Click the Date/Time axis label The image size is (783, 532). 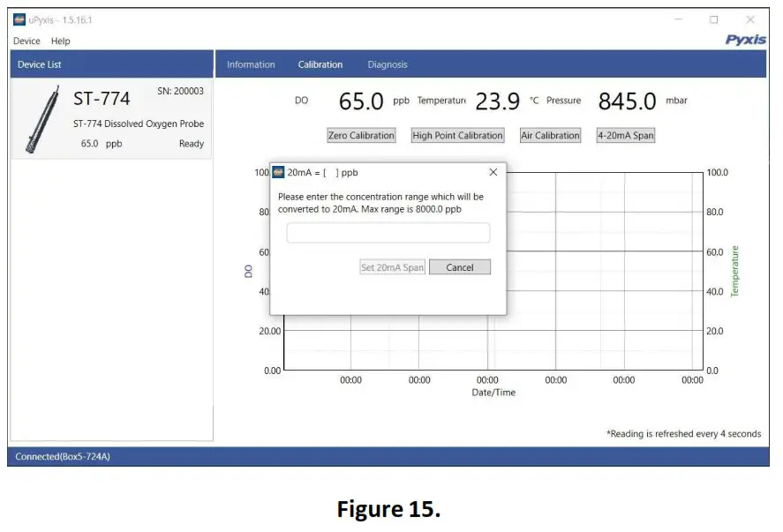[493, 393]
